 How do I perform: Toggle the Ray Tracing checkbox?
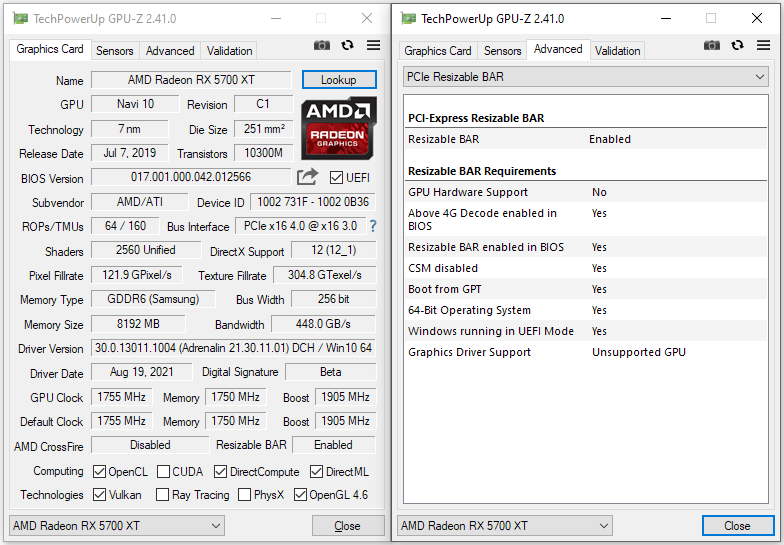coord(162,494)
